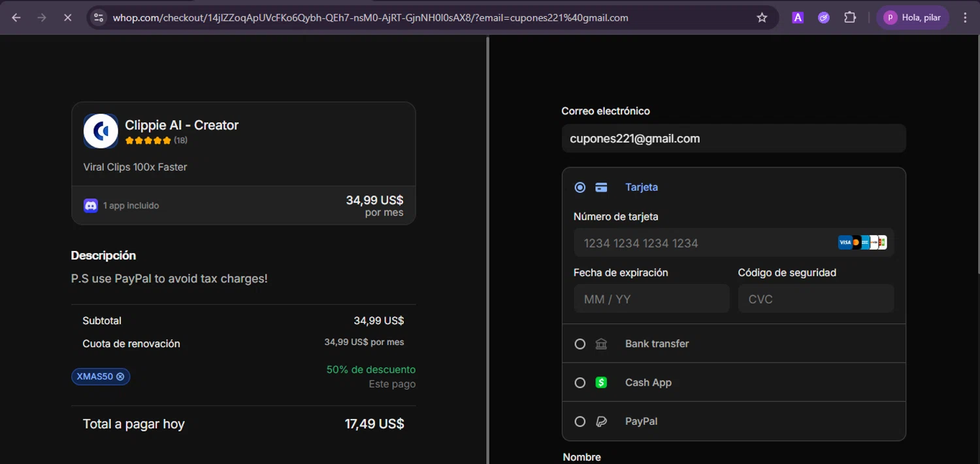Click the CVC security code field
This screenshot has width=980, height=464.
click(x=816, y=299)
